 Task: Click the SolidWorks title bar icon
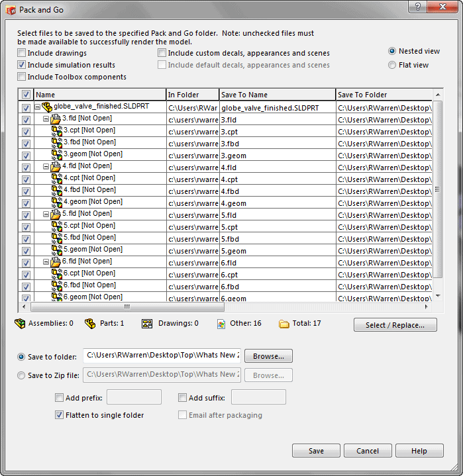(11, 10)
